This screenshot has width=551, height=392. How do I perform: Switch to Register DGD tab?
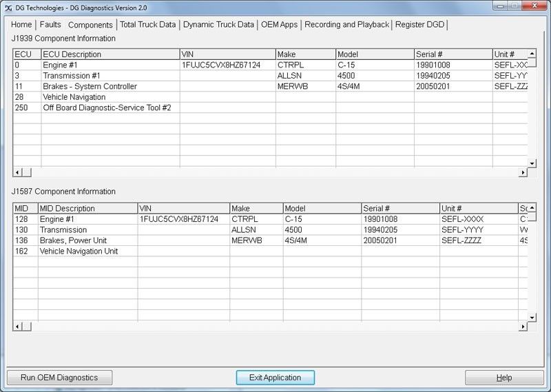click(x=420, y=25)
